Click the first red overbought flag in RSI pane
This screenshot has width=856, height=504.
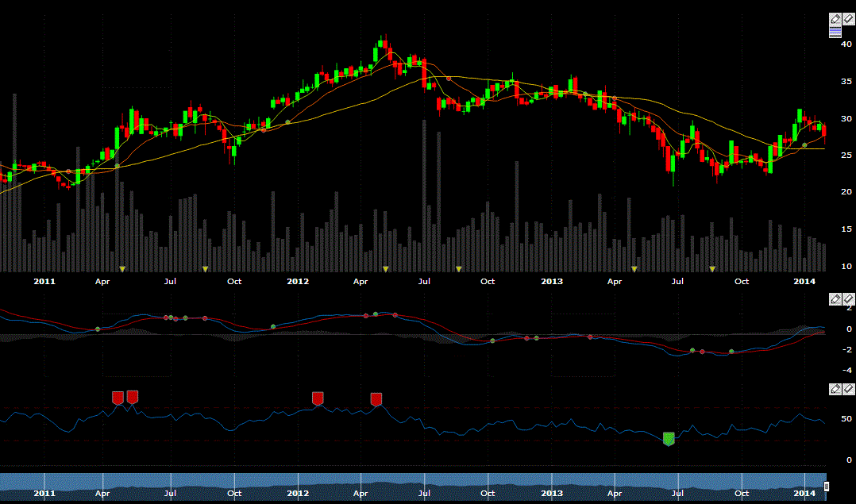click(118, 398)
